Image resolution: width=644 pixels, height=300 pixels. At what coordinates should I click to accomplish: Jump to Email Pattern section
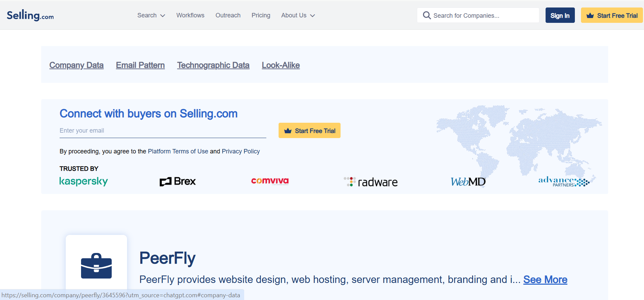[x=140, y=65]
